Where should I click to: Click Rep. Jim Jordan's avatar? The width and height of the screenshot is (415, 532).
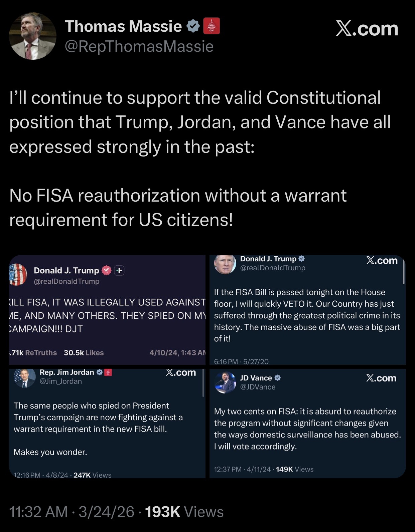[24, 378]
